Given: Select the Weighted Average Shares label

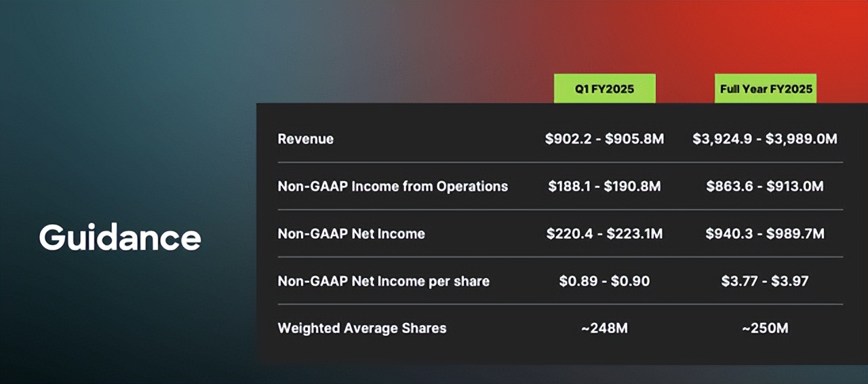Looking at the screenshot, I should click(362, 328).
